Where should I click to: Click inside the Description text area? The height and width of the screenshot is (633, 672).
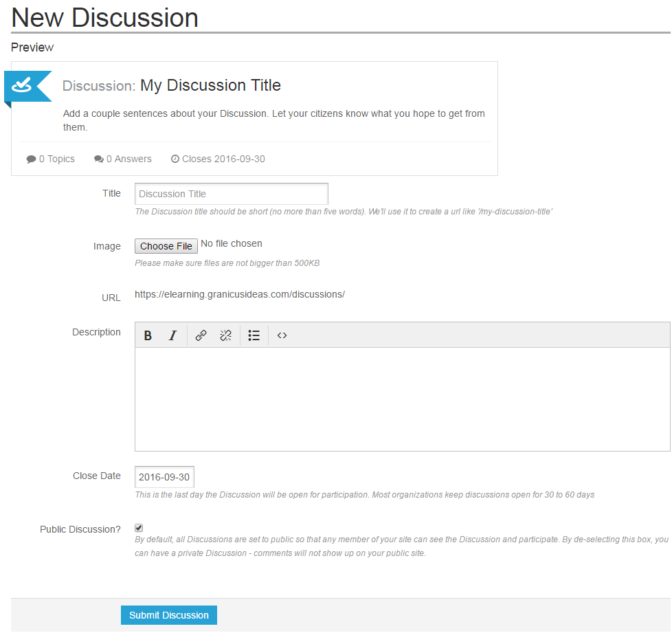[x=402, y=399]
